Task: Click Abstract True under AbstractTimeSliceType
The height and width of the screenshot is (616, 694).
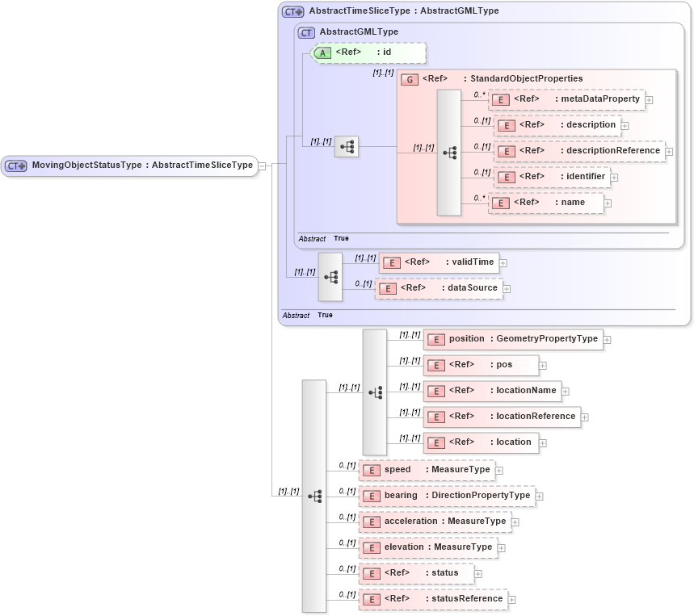Action: tap(308, 316)
